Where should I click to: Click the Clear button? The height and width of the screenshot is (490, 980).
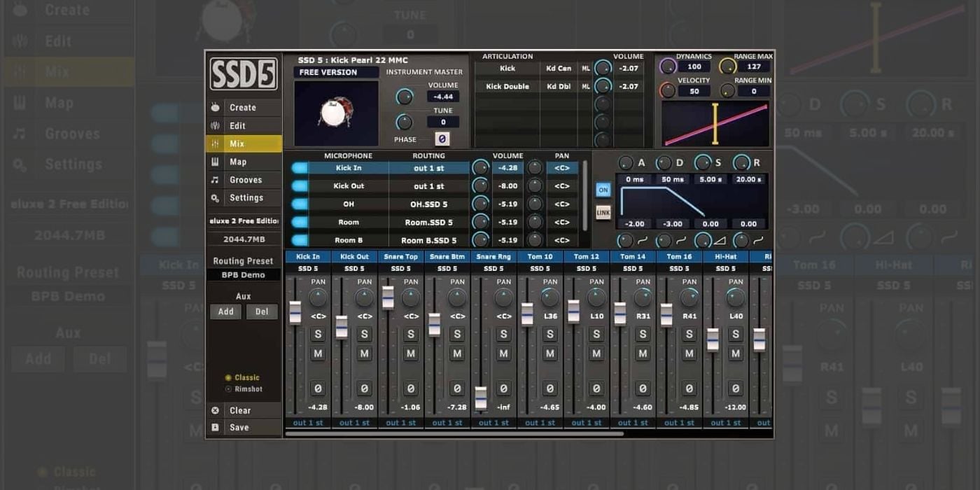pos(244,411)
